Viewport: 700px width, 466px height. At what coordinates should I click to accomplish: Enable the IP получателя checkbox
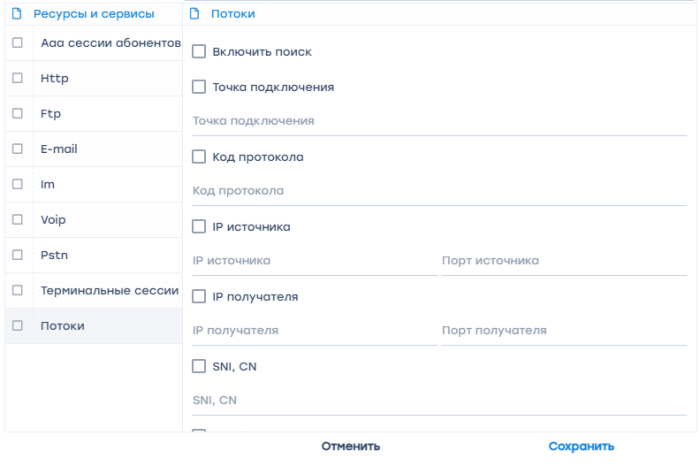pyautogui.click(x=199, y=296)
